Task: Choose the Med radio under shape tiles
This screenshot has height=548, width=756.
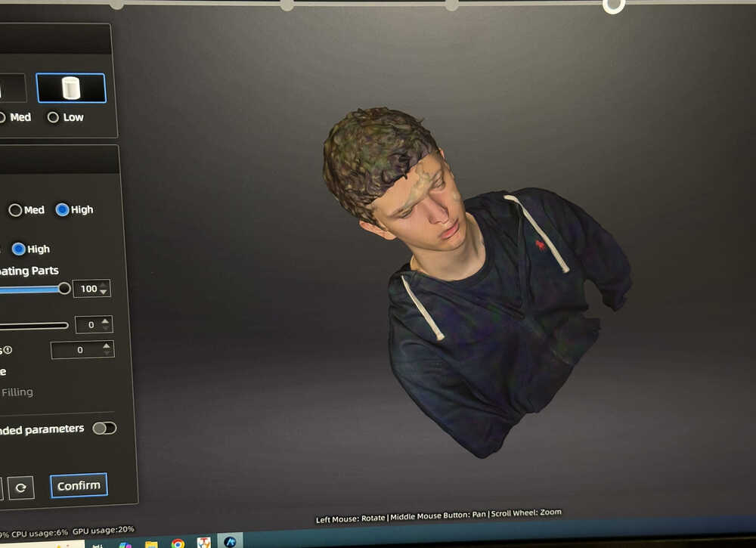Action: click(x=15, y=117)
